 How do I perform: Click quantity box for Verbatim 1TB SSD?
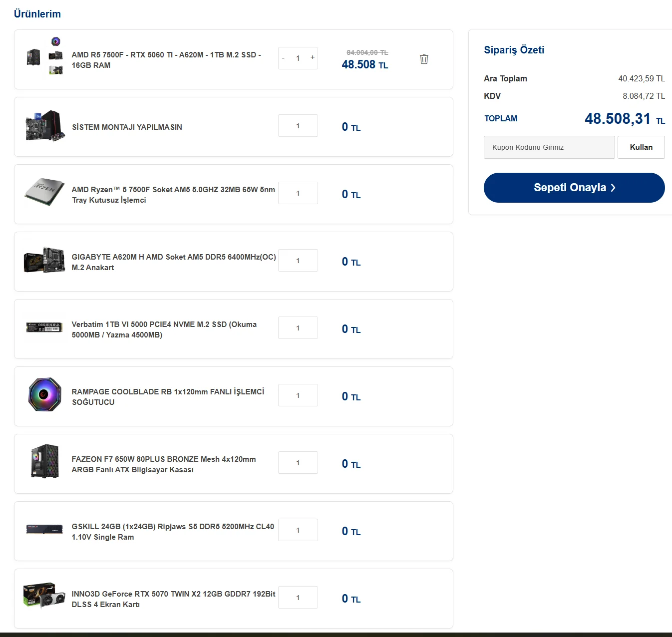(298, 328)
